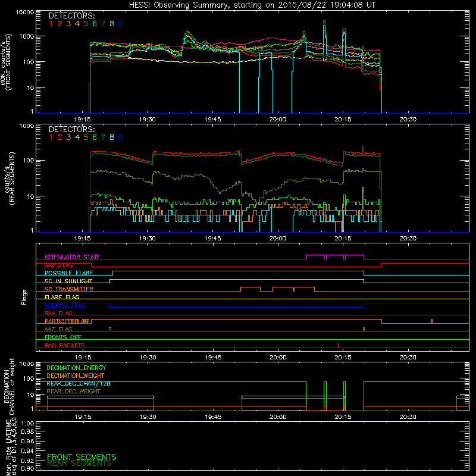Viewport: 476px width, 476px height.
Task: Click yellow detector 4 in front segments legend
Action: [x=77, y=24]
